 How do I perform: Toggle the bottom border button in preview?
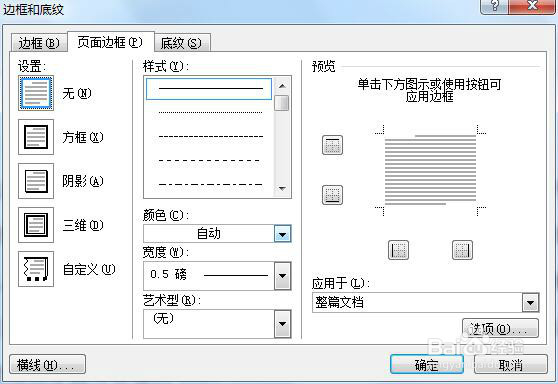tap(332, 195)
